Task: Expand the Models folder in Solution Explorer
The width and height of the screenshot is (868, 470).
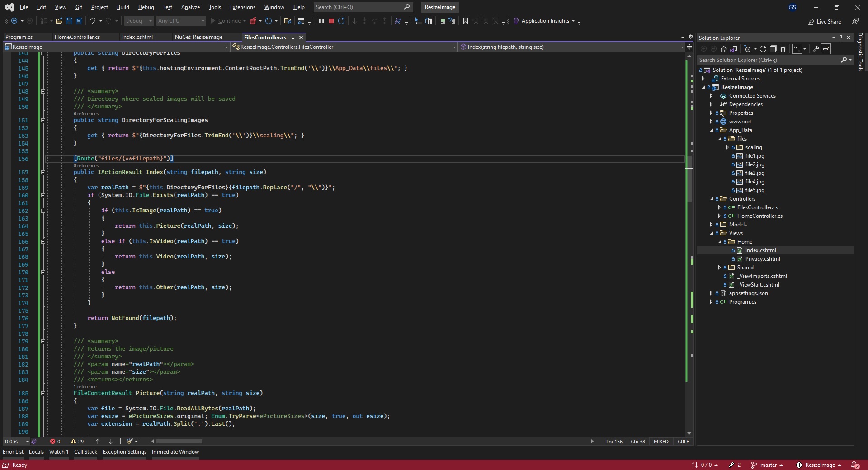Action: [x=712, y=225]
